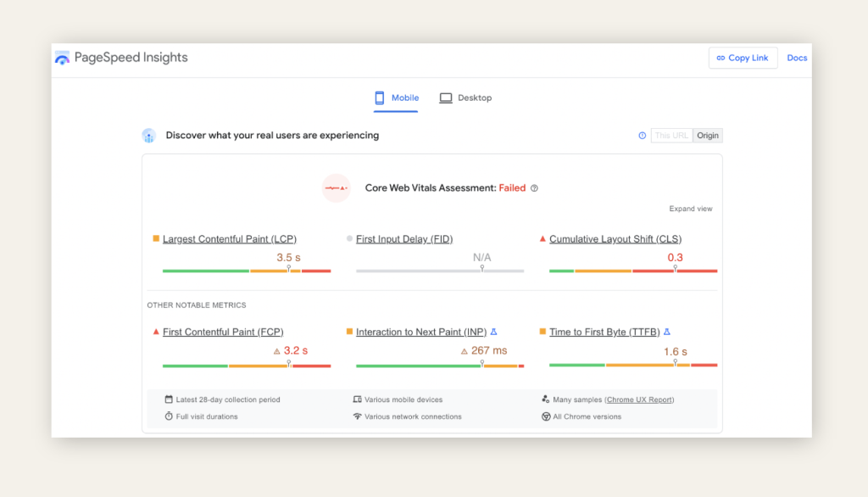Expand the metrics view

690,209
